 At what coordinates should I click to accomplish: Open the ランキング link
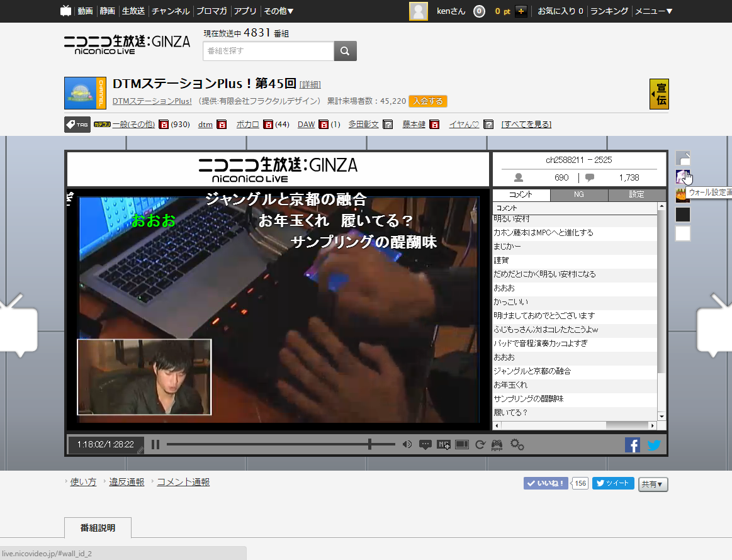pyautogui.click(x=609, y=11)
